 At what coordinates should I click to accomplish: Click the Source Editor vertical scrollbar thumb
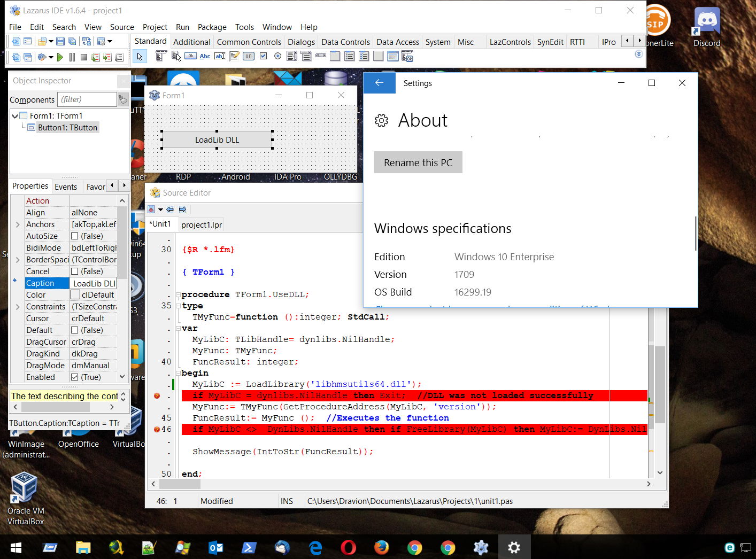(x=660, y=385)
